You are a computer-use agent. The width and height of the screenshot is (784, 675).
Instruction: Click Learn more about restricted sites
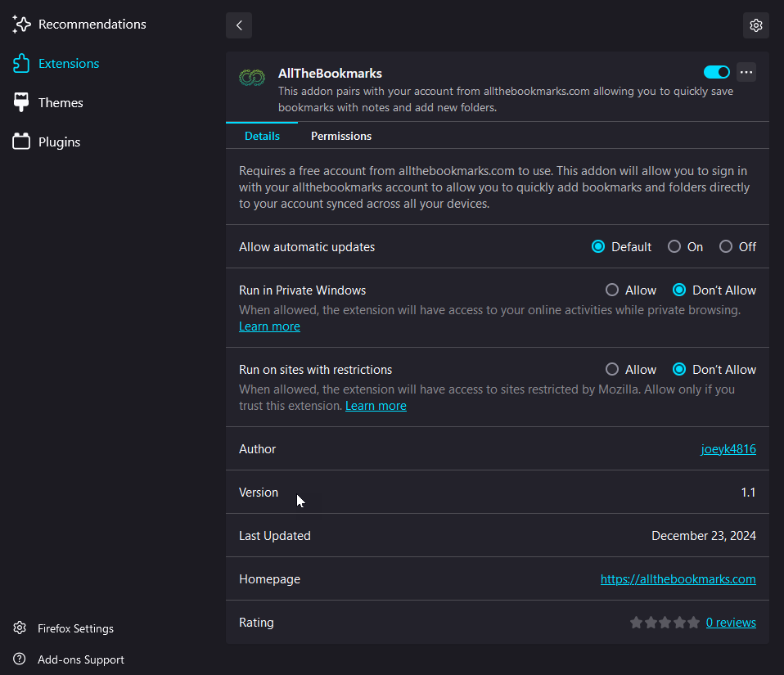point(376,406)
